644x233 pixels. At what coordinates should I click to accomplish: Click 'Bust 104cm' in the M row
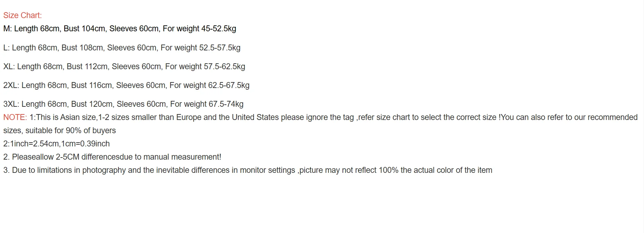point(84,29)
